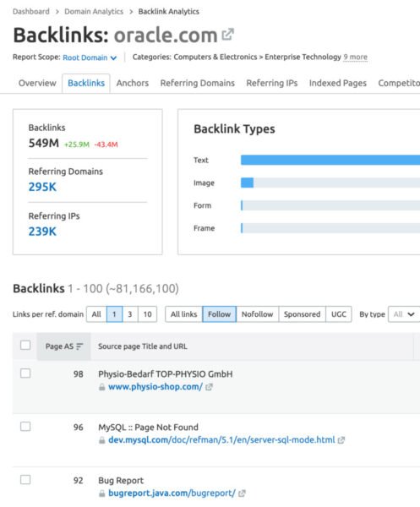Image resolution: width=420 pixels, height=507 pixels.
Task: Filter by All links
Action: pyautogui.click(x=183, y=314)
